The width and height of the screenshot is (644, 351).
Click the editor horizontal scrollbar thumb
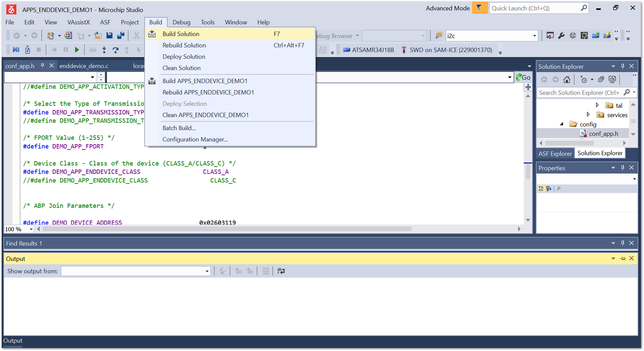pos(227,229)
